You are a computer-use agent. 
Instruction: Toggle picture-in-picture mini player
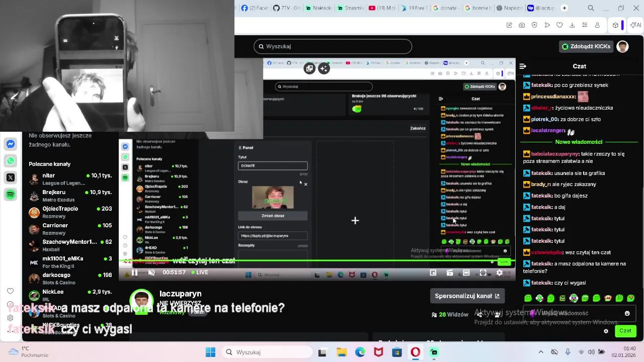(433, 273)
